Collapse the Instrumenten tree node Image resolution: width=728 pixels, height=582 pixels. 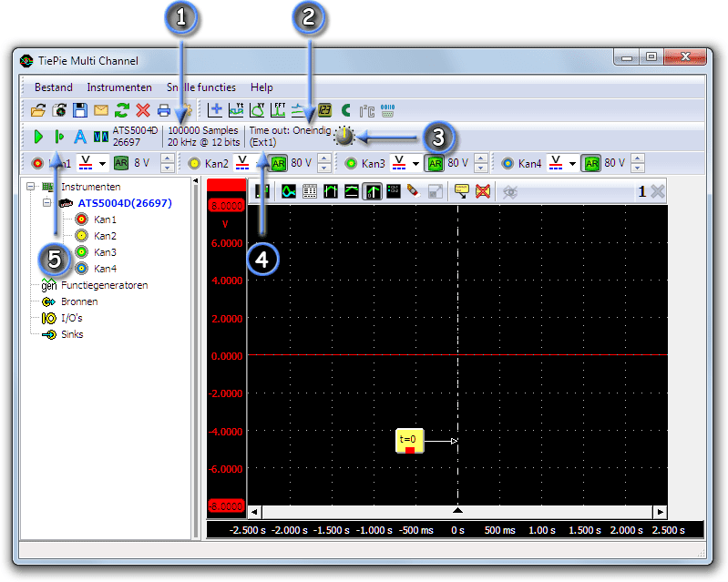[x=31, y=187]
